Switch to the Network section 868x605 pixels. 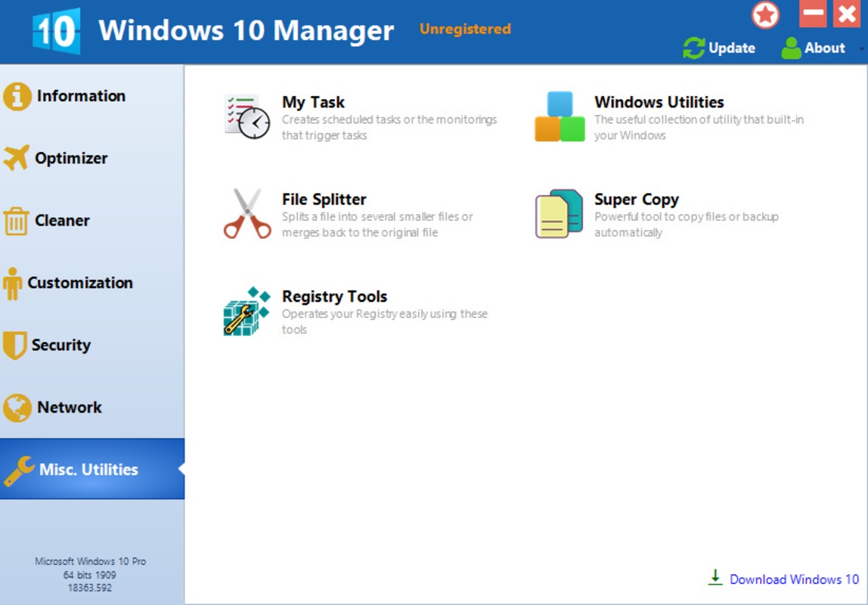[x=69, y=407]
